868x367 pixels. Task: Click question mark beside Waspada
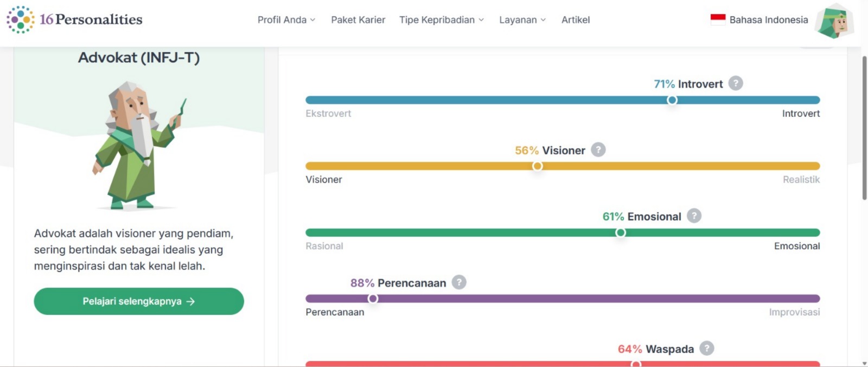coord(706,349)
